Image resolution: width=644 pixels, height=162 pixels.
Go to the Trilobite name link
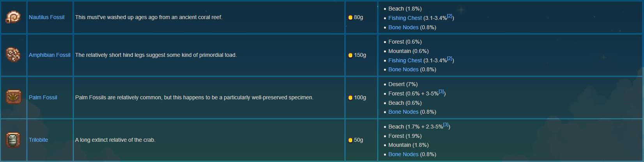pos(38,140)
